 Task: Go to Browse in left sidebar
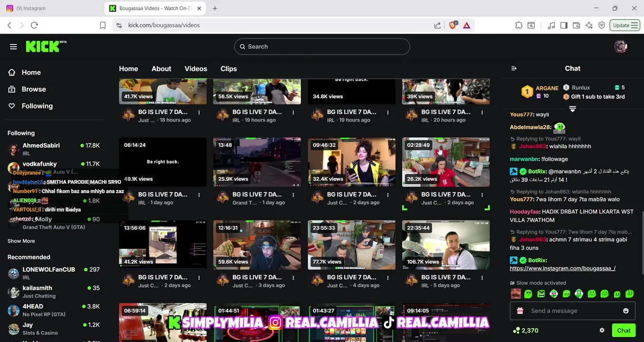[x=28, y=89]
